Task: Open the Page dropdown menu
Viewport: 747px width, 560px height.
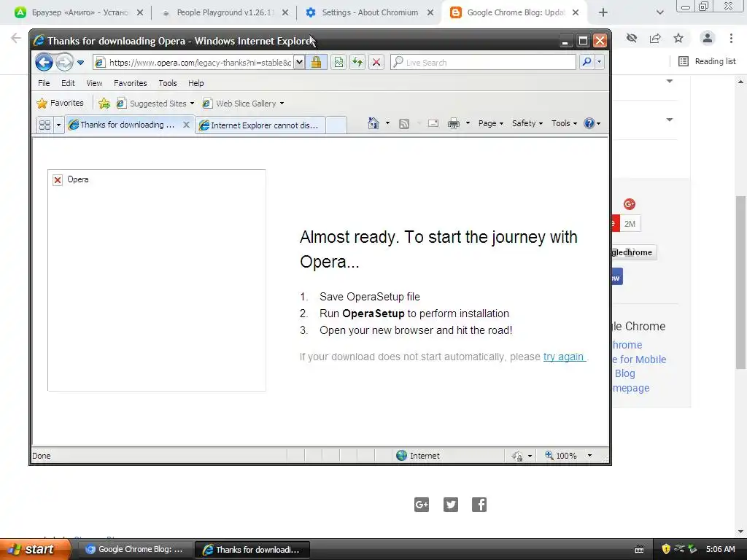Action: tap(491, 123)
